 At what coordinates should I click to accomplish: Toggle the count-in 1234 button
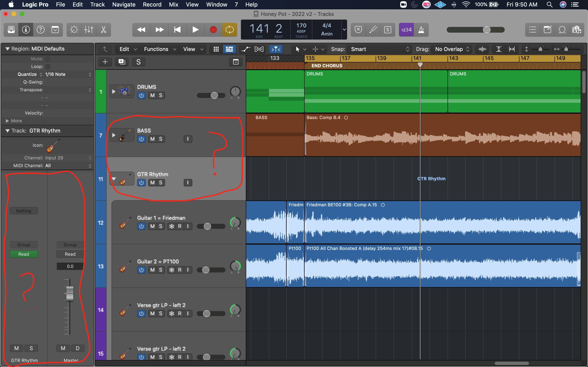pos(406,30)
